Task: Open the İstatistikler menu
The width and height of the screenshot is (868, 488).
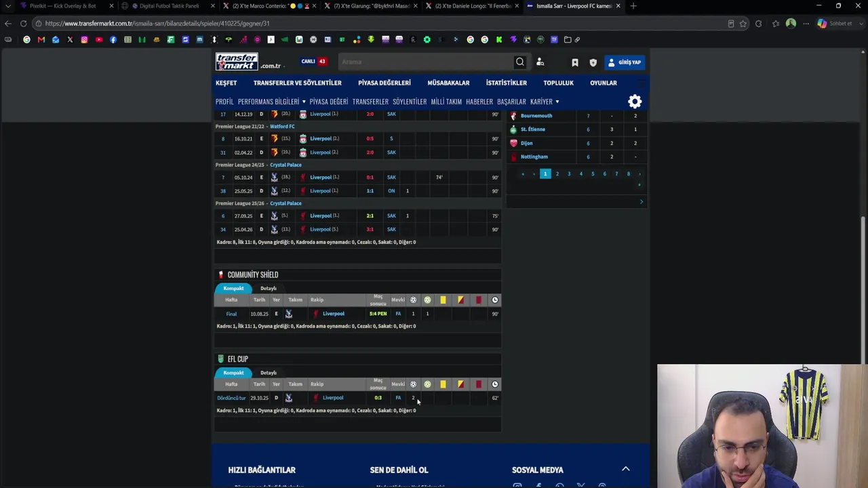Action: tap(507, 83)
